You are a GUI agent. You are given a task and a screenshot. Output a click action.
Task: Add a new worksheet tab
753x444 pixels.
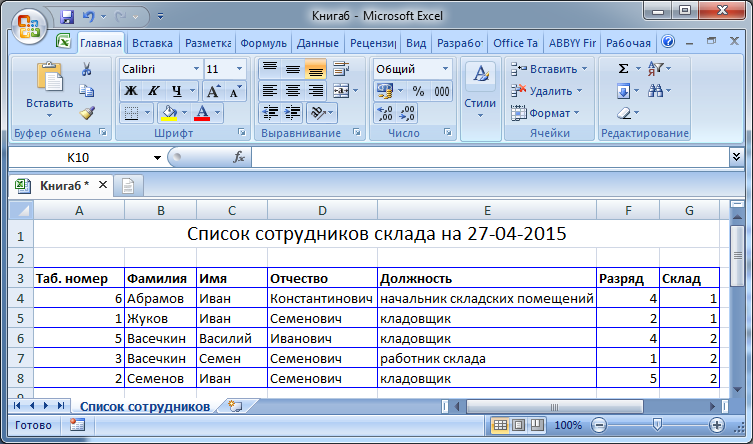tap(234, 406)
